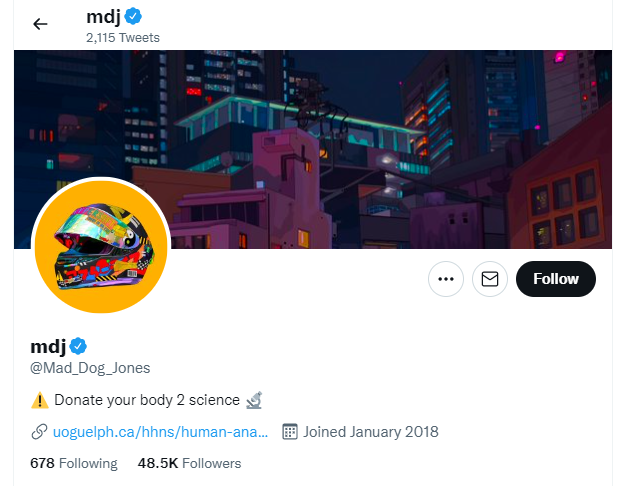Click the verified badge next to profile name
The width and height of the screenshot is (624, 486).
pos(78,346)
